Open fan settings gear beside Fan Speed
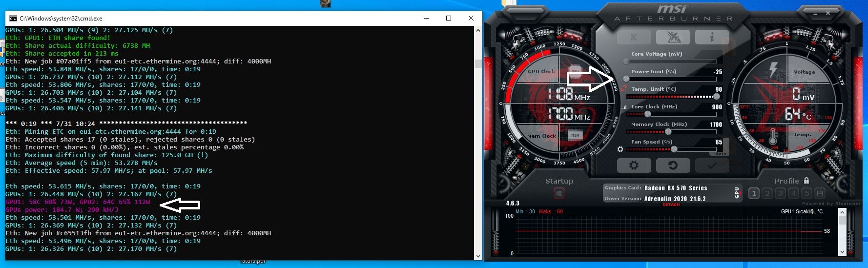Image resolution: width=868 pixels, height=268 pixels. (620, 149)
